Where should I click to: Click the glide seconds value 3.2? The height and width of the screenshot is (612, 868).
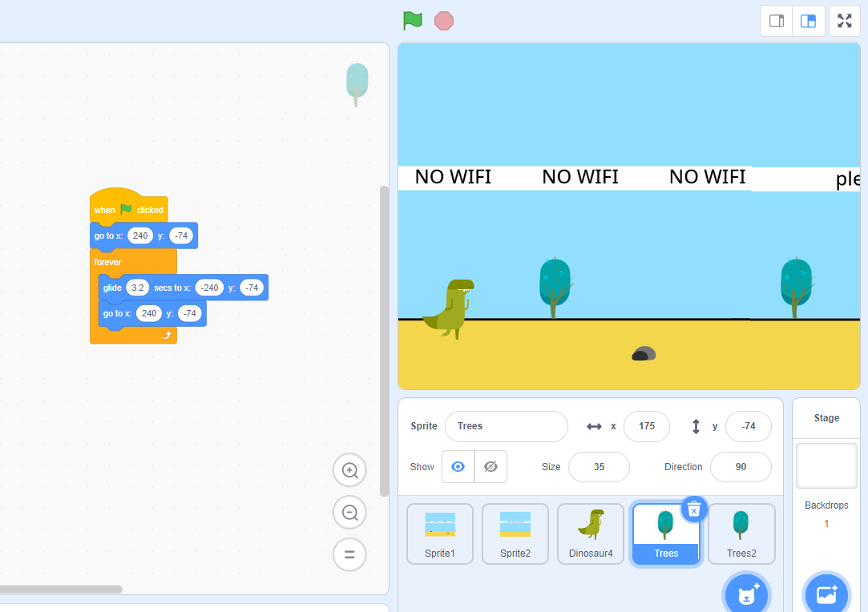tap(137, 288)
